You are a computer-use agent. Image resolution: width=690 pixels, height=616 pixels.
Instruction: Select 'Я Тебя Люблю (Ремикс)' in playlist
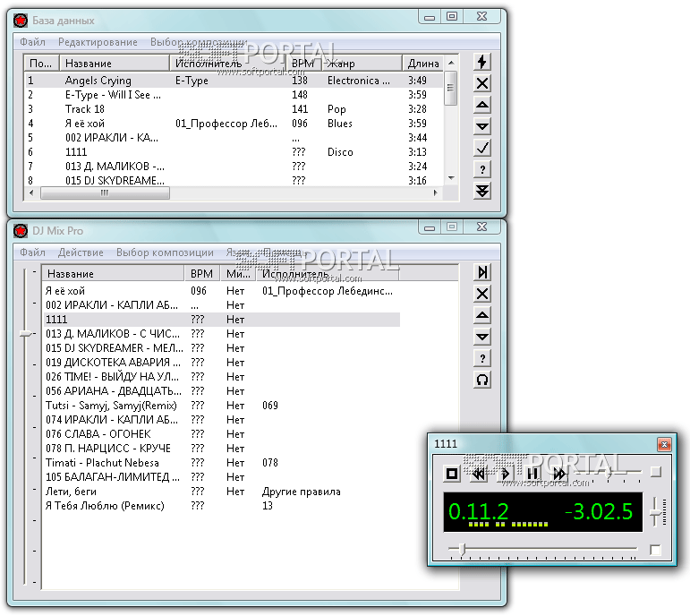(x=221, y=506)
